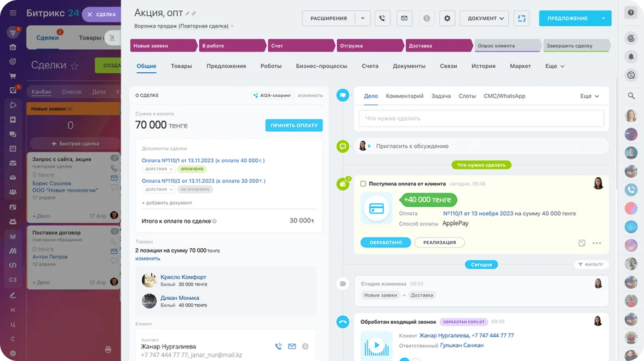Edit the deal title with pencil icon

coord(187,14)
